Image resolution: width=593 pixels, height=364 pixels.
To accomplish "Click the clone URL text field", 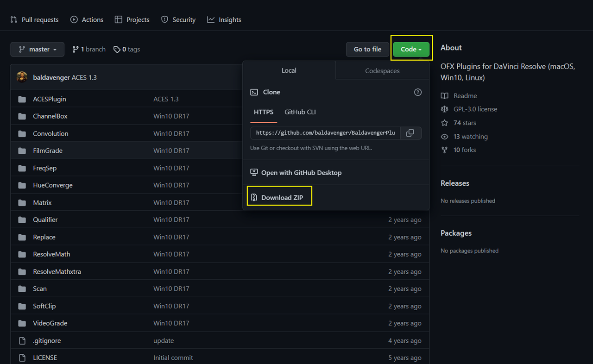I will click(325, 133).
